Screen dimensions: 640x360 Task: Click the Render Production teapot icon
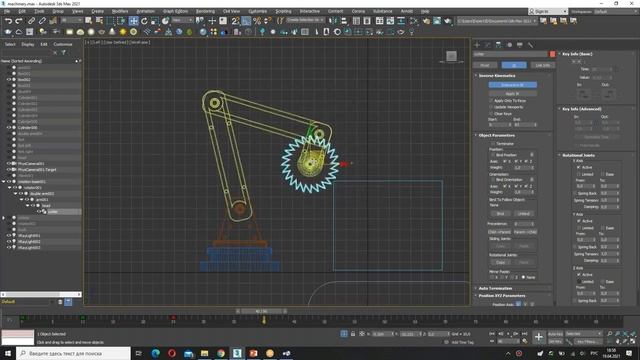click(448, 20)
